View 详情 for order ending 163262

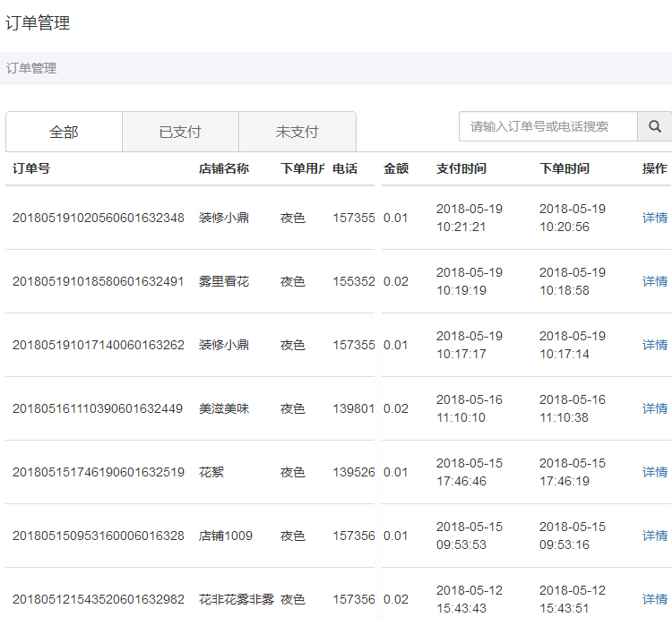coord(654,345)
